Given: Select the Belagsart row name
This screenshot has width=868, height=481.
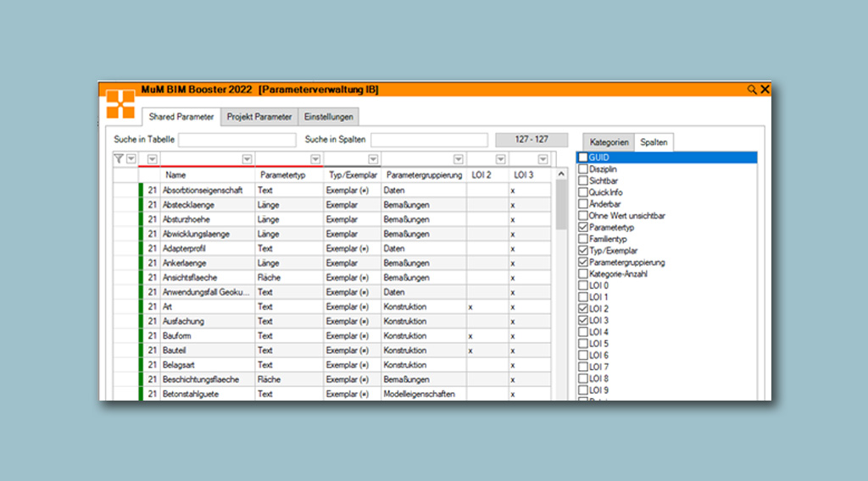Looking at the screenshot, I should point(178,365).
